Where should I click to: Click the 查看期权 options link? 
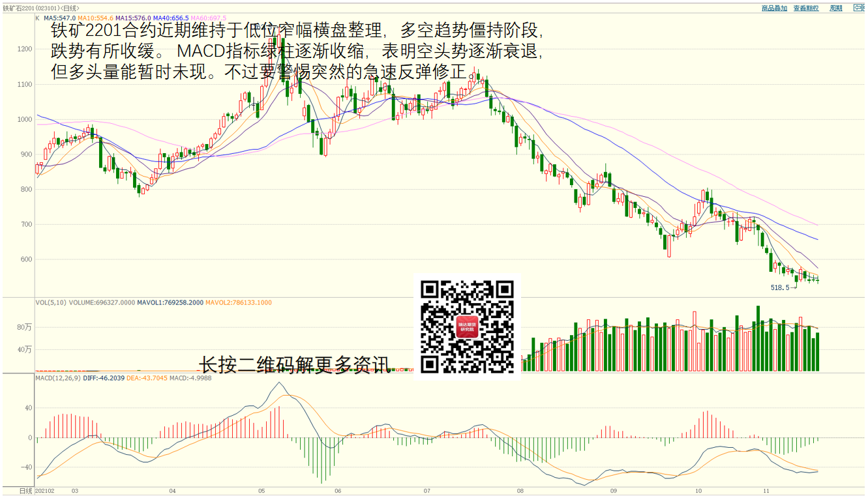806,8
